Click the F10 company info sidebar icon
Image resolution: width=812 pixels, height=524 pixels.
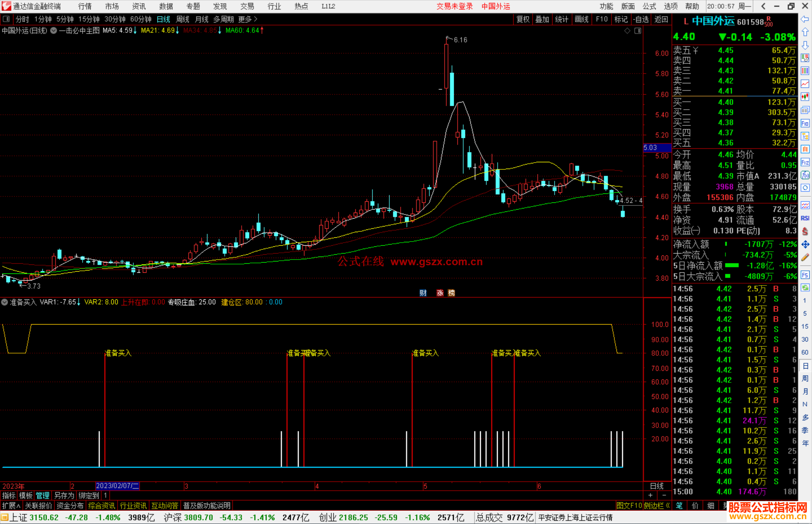(x=805, y=123)
